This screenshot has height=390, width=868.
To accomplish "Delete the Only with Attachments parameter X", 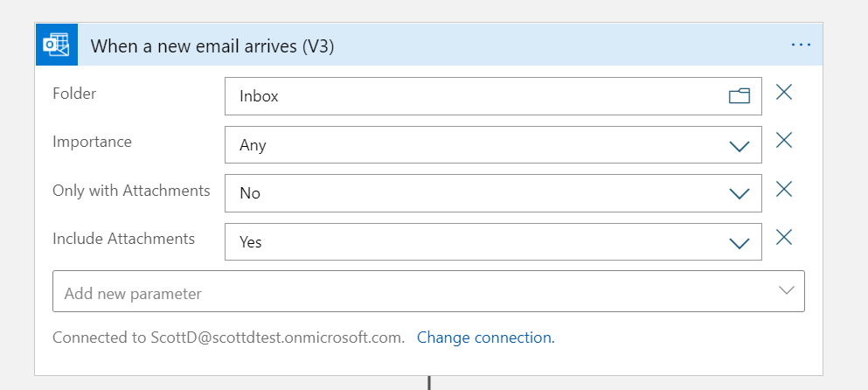I will pyautogui.click(x=784, y=189).
